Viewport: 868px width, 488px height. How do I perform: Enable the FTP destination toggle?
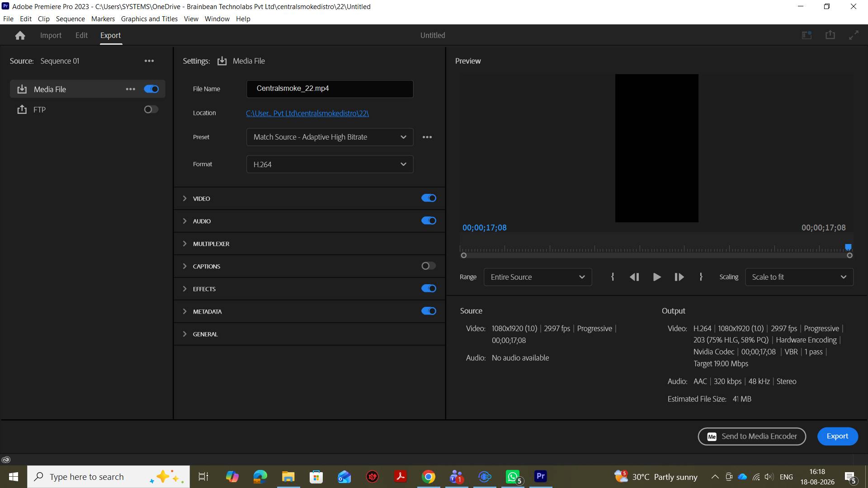(151, 109)
